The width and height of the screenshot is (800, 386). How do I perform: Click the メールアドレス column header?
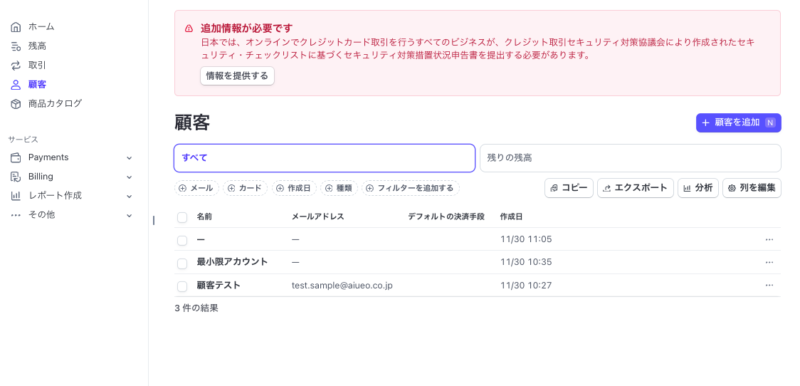click(x=318, y=217)
